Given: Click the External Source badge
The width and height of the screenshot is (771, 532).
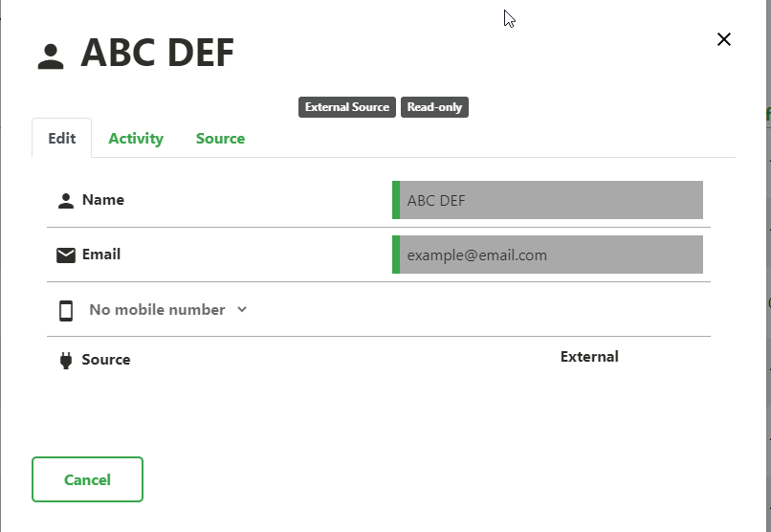Looking at the screenshot, I should [347, 107].
